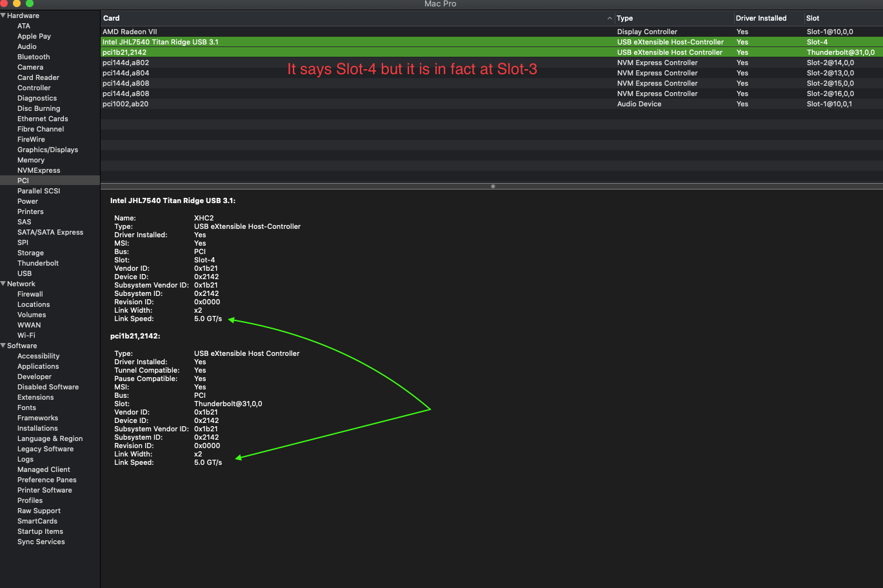Open SATA/SATA Express in the sidebar
This screenshot has height=588, width=883.
point(50,232)
